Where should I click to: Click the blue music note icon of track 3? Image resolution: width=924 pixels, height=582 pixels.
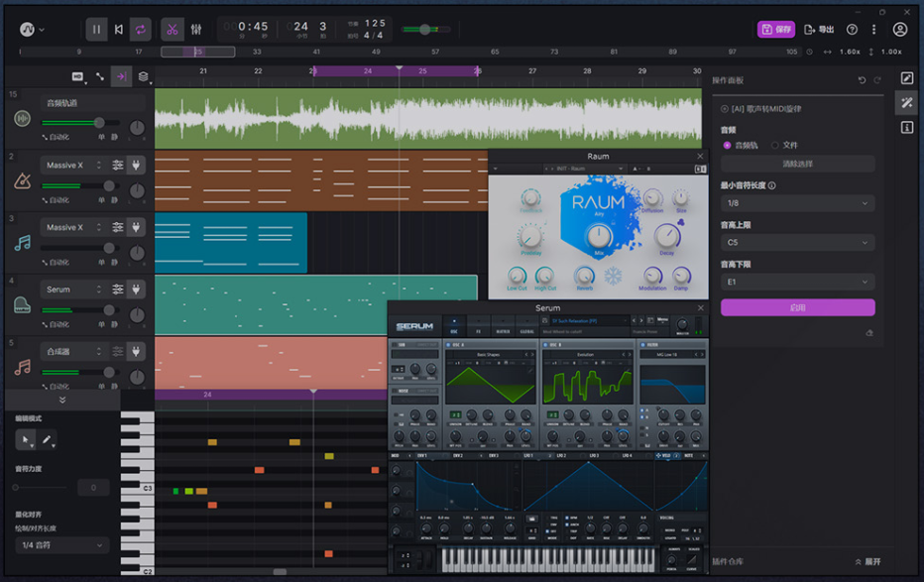(x=23, y=243)
